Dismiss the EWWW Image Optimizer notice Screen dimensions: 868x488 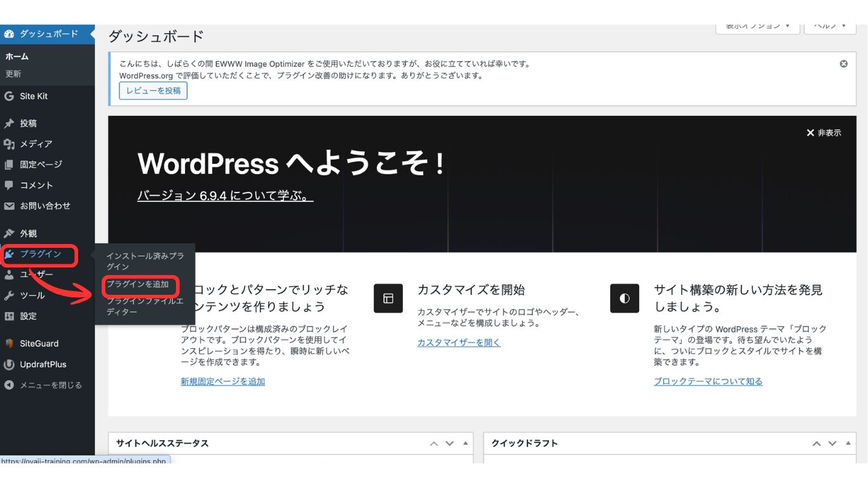pyautogui.click(x=844, y=64)
